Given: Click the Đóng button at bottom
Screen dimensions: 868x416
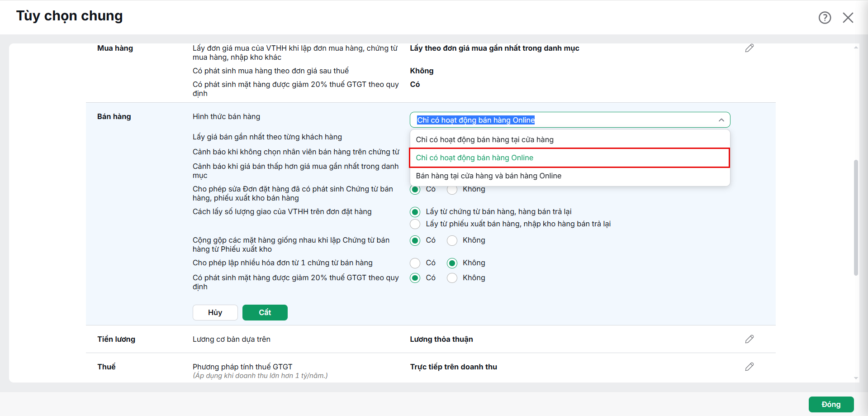Looking at the screenshot, I should point(831,404).
